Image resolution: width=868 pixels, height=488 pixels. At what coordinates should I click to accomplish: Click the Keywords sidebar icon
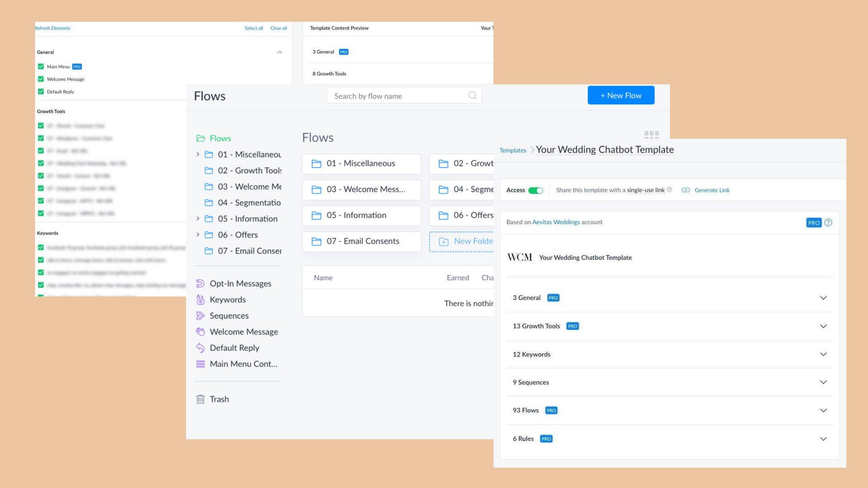coord(200,300)
